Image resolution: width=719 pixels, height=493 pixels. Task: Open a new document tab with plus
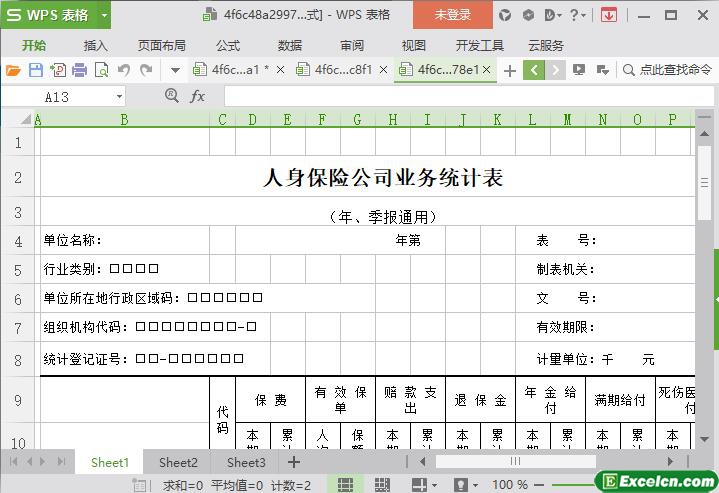coord(510,70)
